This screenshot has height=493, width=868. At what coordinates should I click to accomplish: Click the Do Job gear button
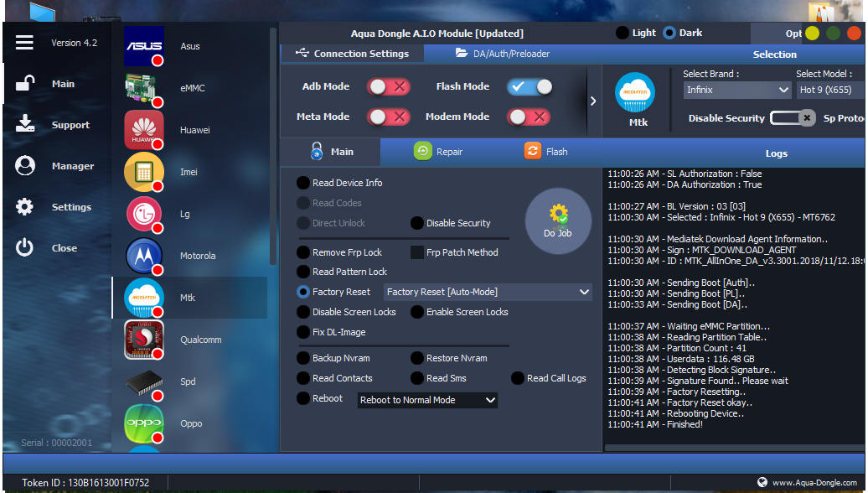tap(558, 221)
